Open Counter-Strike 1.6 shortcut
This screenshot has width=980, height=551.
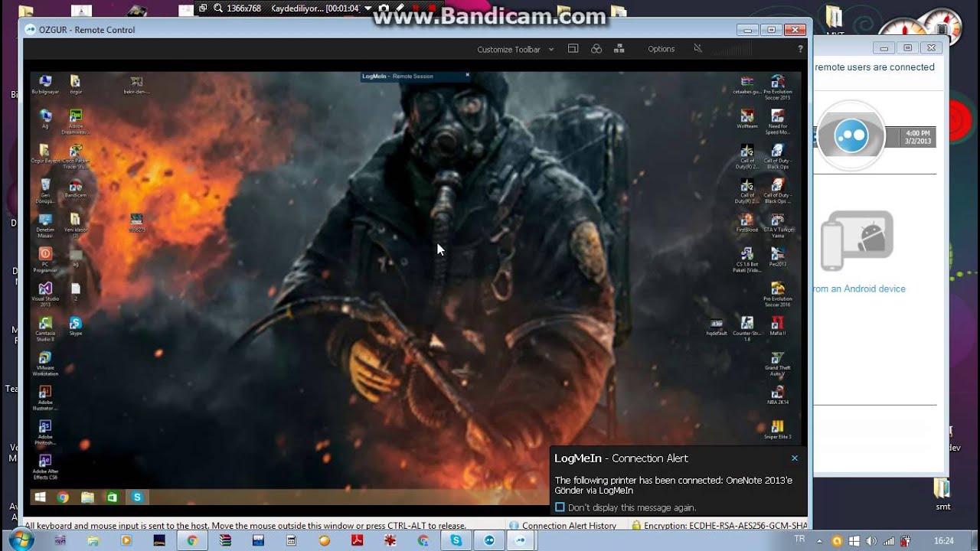(x=747, y=328)
